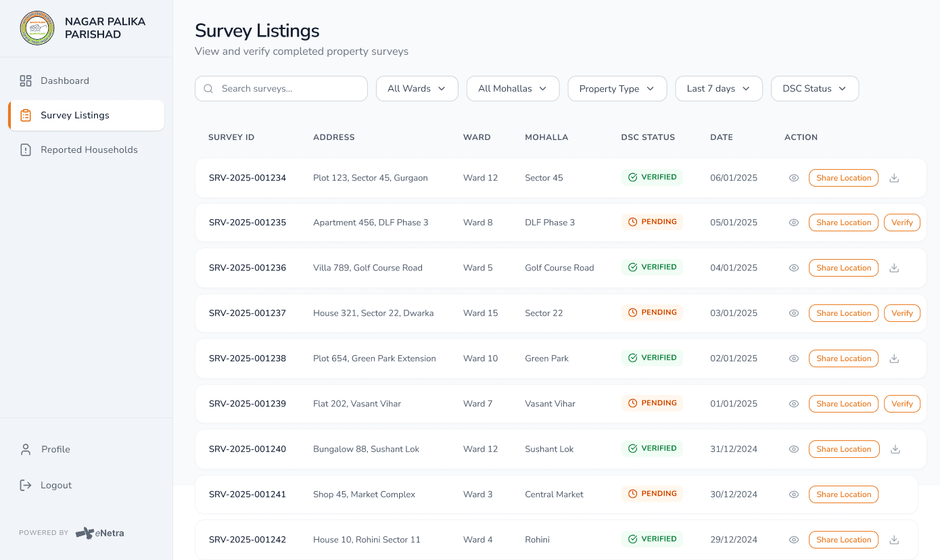Viewport: 940px width, 560px height.
Task: Share location of Bungalow 88, Sushant Lok
Action: tap(844, 449)
